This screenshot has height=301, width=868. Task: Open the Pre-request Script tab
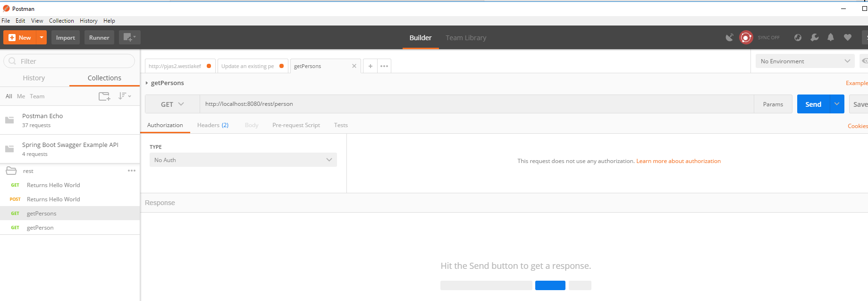coord(296,125)
